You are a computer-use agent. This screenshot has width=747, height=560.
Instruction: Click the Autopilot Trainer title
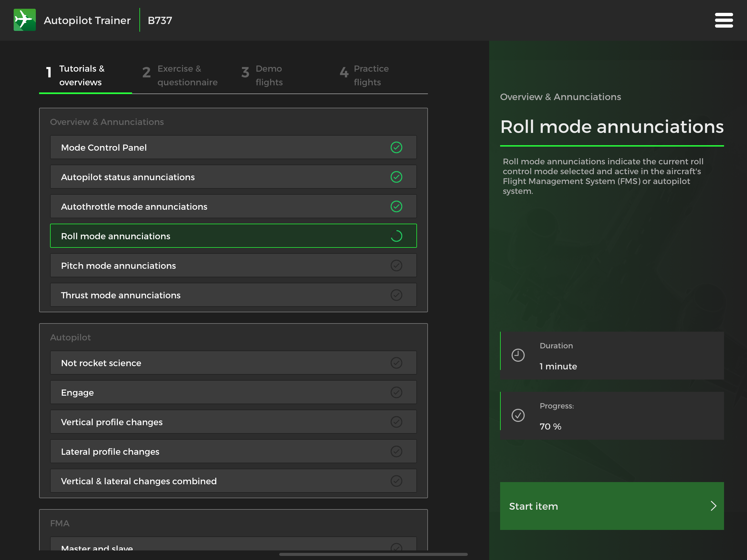point(87,20)
